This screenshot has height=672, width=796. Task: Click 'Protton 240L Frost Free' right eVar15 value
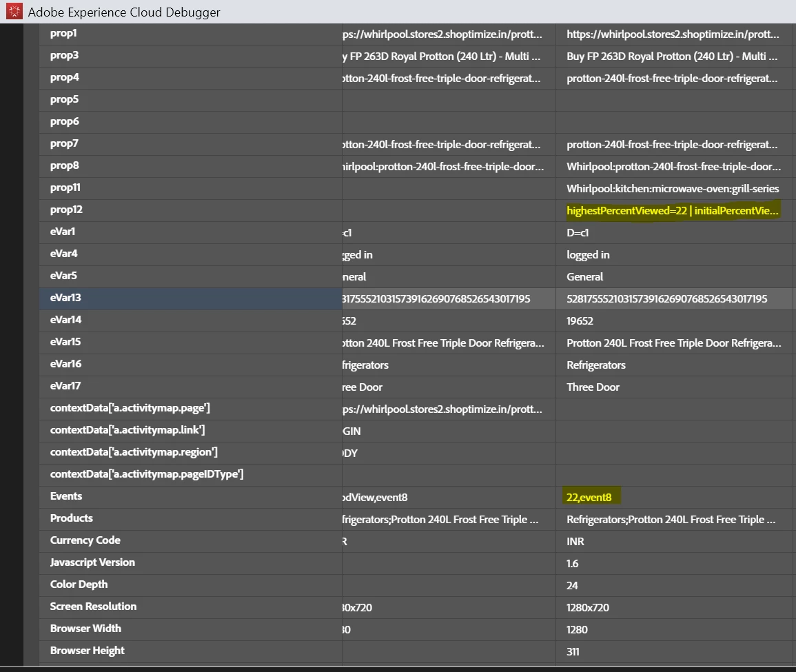pyautogui.click(x=673, y=343)
